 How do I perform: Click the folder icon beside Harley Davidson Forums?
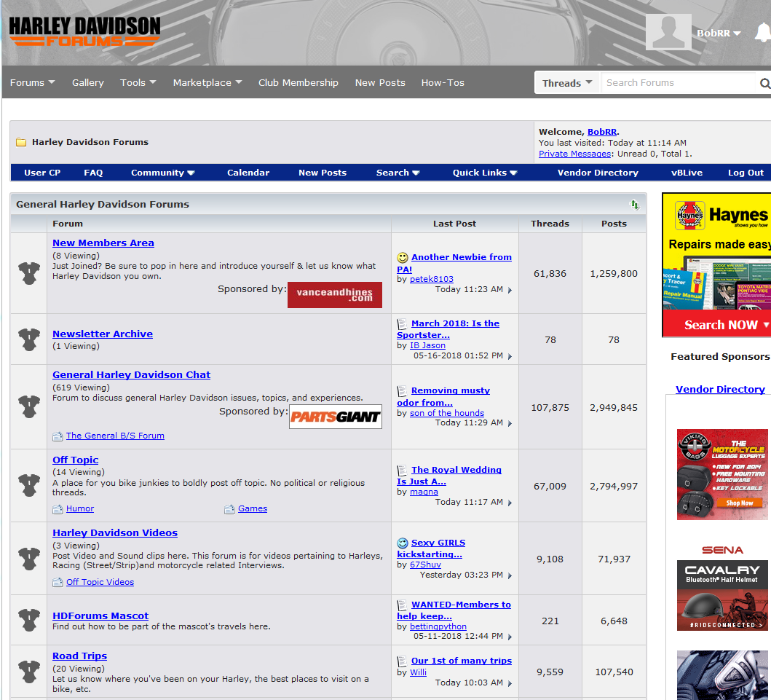pos(21,142)
